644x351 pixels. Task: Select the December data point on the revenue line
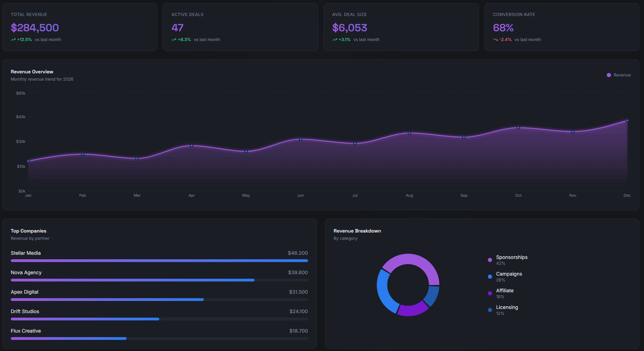click(x=627, y=121)
